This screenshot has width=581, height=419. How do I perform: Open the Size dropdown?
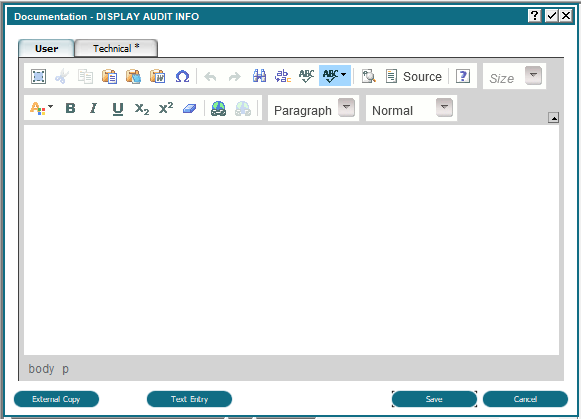click(x=533, y=76)
